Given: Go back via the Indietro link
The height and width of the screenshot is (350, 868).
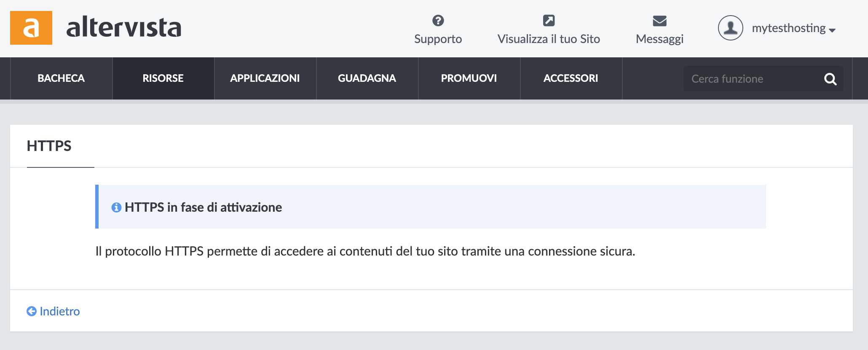Looking at the screenshot, I should pos(53,311).
